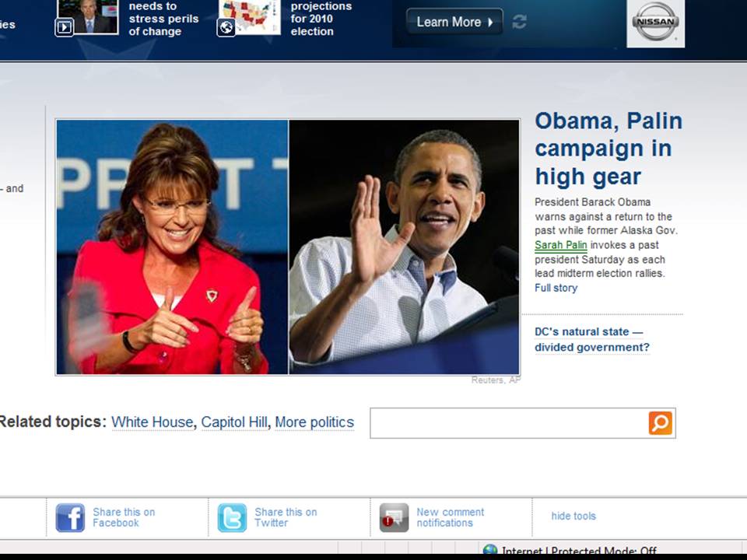
Task: Read the Full story link
Action: tap(556, 288)
